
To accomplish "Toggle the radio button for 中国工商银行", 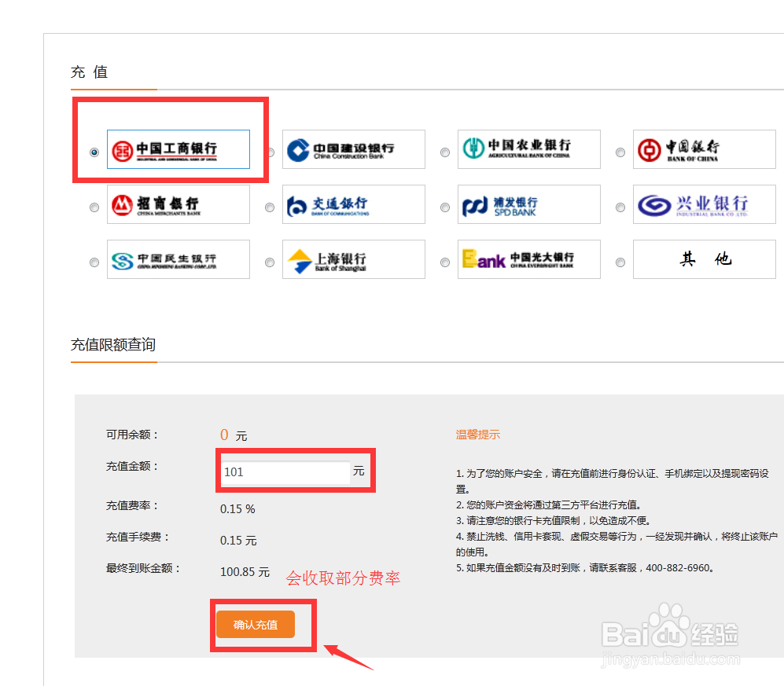I will pyautogui.click(x=94, y=152).
